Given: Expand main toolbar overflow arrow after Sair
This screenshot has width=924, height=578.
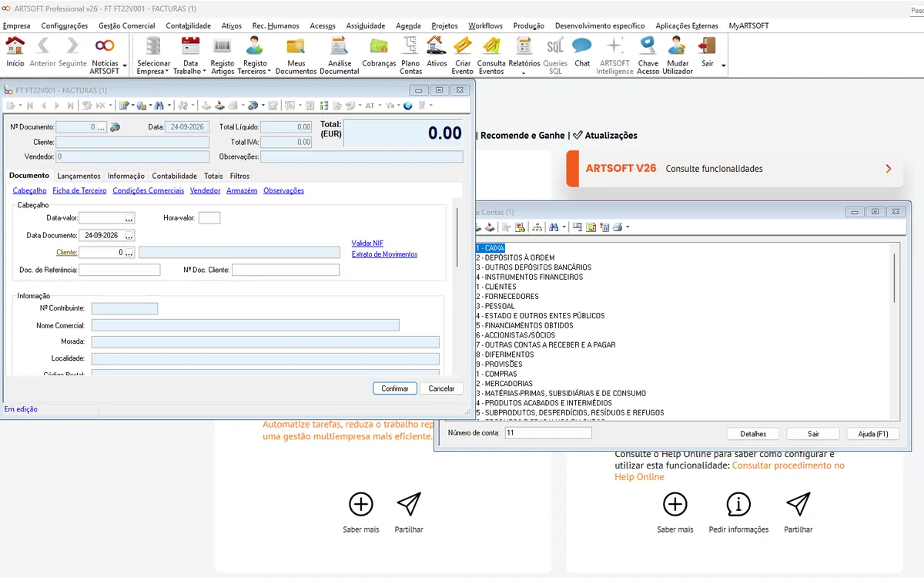Looking at the screenshot, I should (x=724, y=66).
